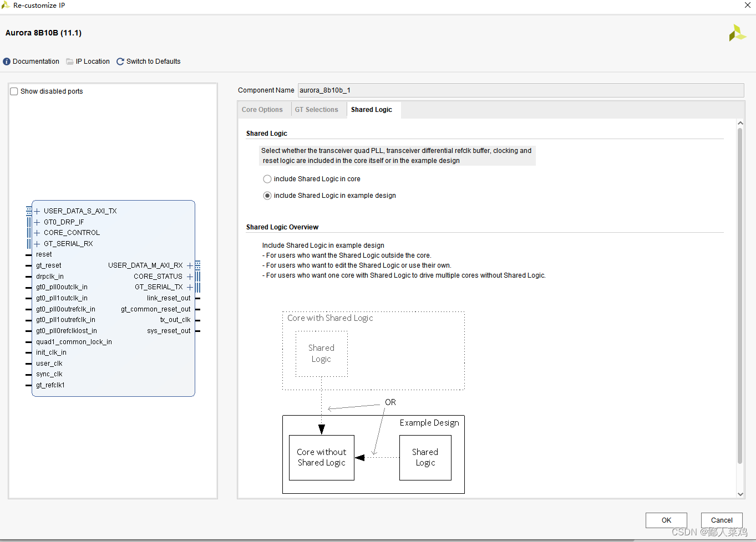
Task: Expand the GT_SERIAL_RX interface
Action: [37, 243]
